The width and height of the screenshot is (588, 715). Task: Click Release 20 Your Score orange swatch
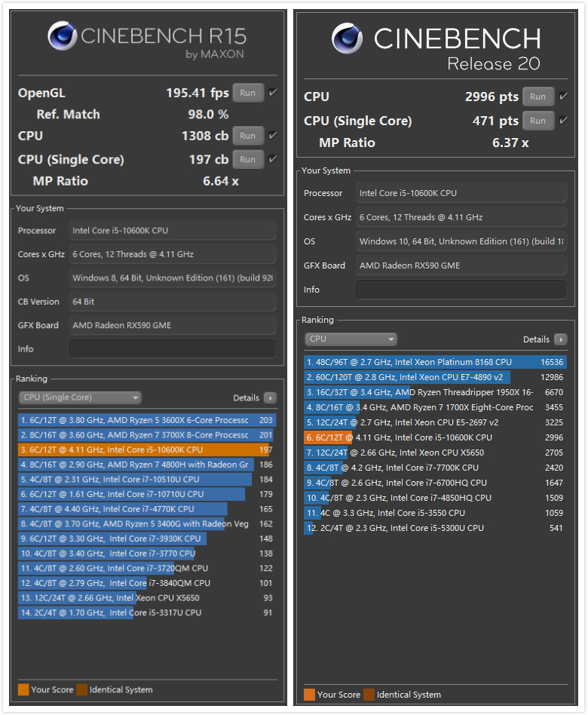pyautogui.click(x=310, y=695)
